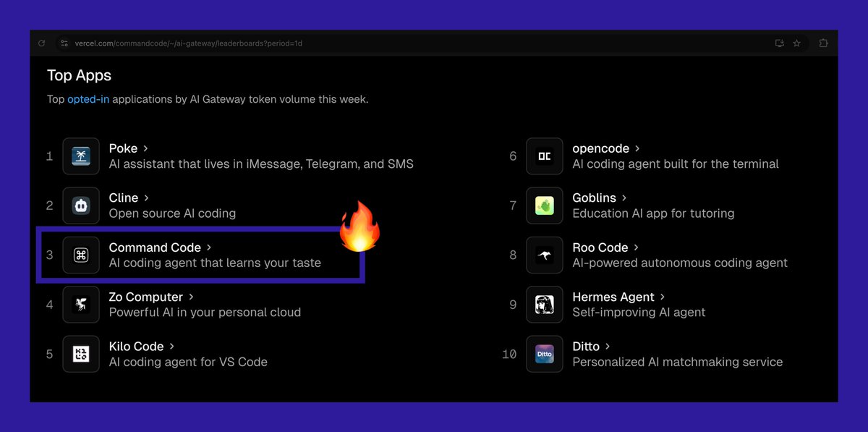Open the Poke app name link
This screenshot has width=868, height=432.
(x=123, y=148)
